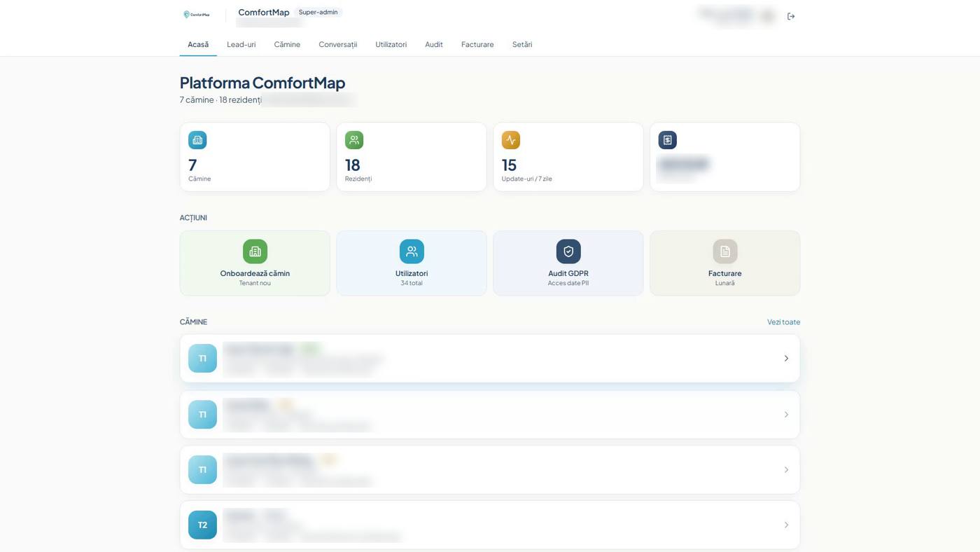Select the Utilizatori tab in the top navigation

(391, 44)
